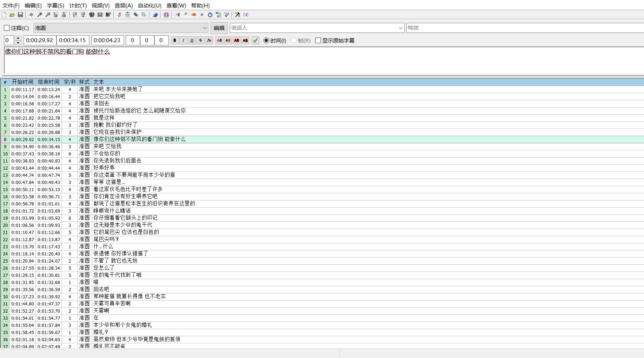The height and width of the screenshot is (358, 644).
Task: Open the Resample Resolution tool
Action: [x=202, y=15]
